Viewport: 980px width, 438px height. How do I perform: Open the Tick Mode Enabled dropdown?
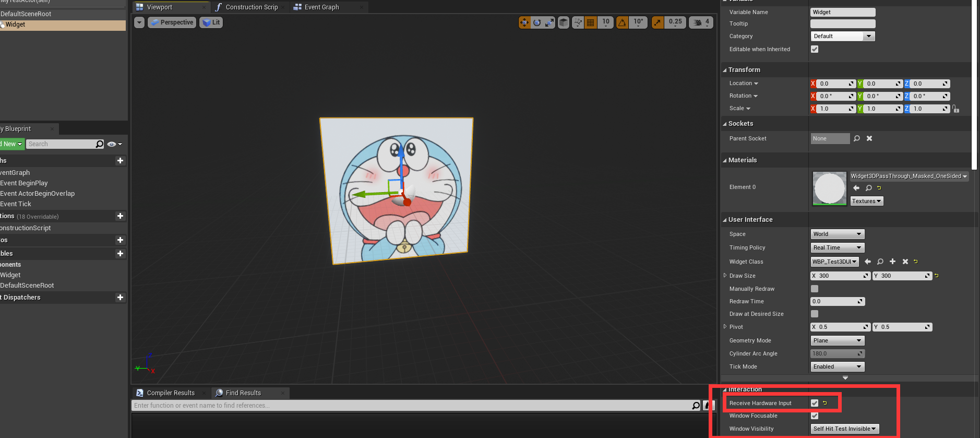tap(838, 366)
